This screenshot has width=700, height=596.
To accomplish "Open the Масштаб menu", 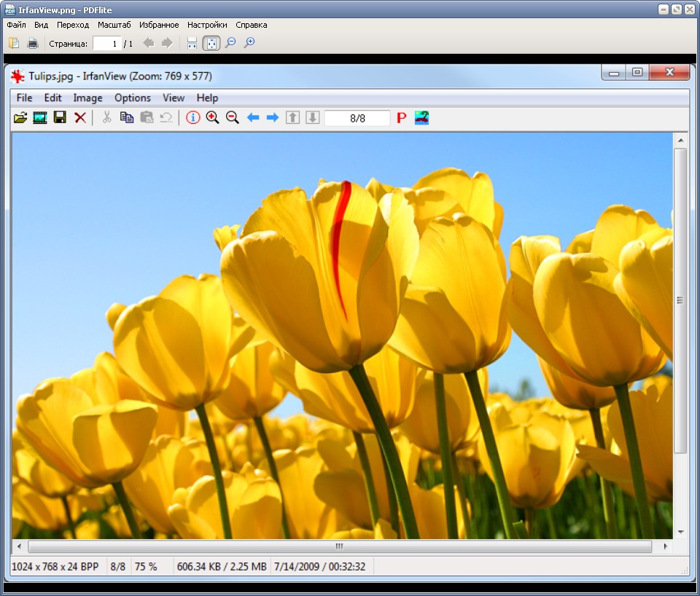I will point(114,25).
